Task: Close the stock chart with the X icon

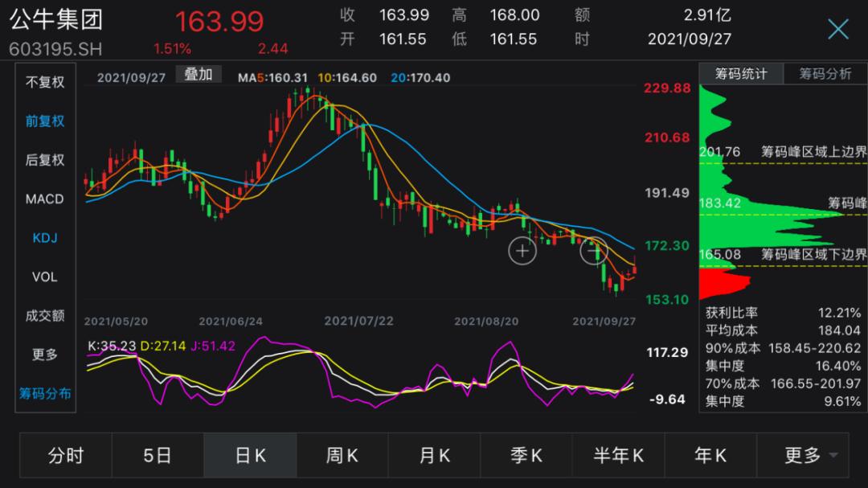Action: point(838,29)
